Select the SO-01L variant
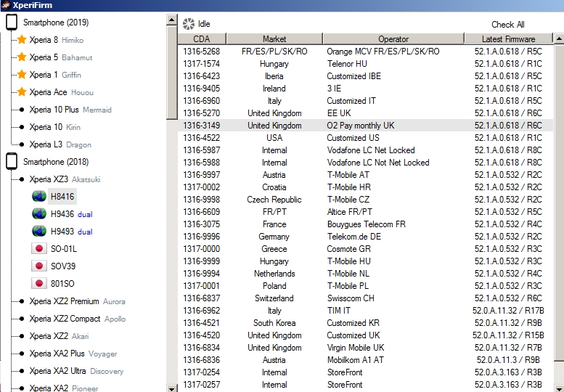The width and height of the screenshot is (564, 392). click(64, 248)
